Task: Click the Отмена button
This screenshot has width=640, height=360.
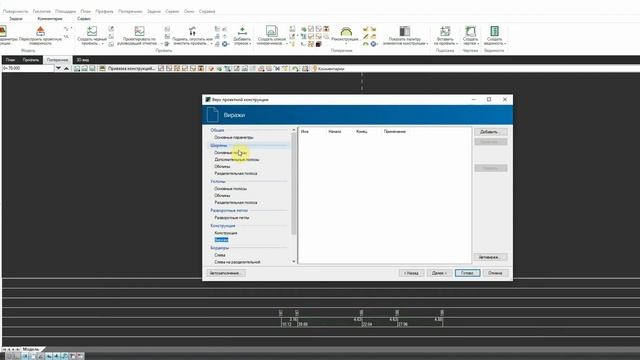Action: [495, 273]
